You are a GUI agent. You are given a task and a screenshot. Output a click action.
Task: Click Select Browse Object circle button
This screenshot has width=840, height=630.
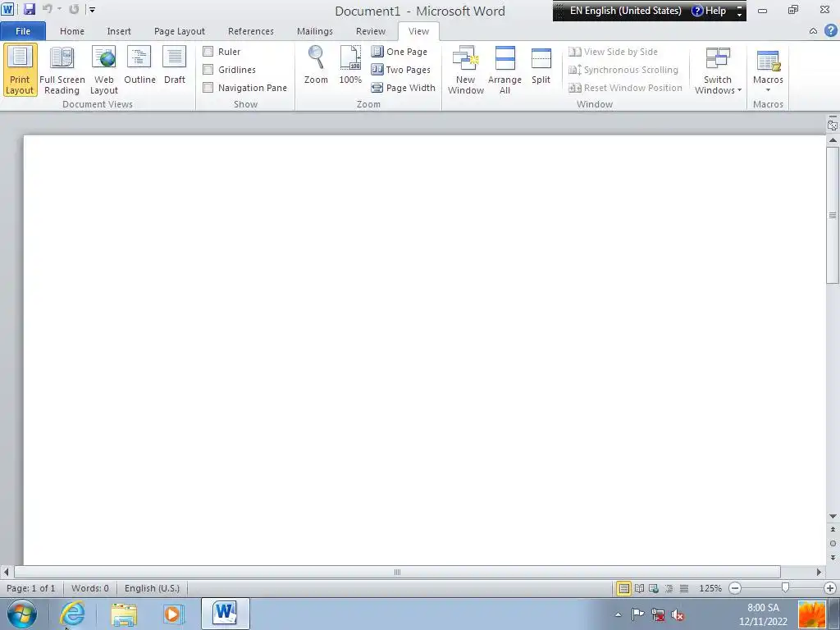click(x=833, y=543)
